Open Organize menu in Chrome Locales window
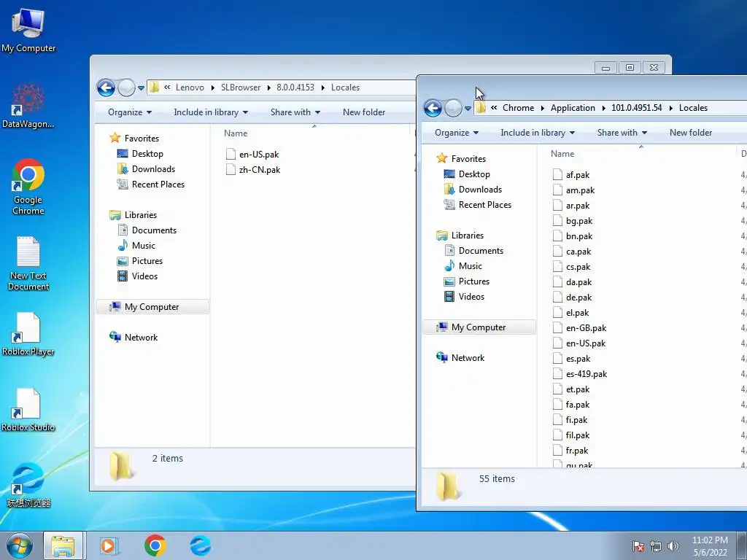The height and width of the screenshot is (560, 747). (457, 133)
